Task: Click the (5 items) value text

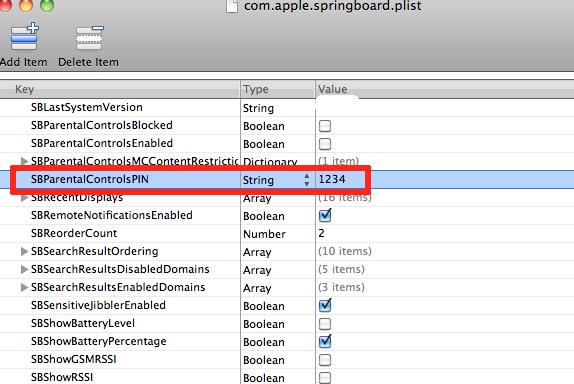Action: (341, 269)
